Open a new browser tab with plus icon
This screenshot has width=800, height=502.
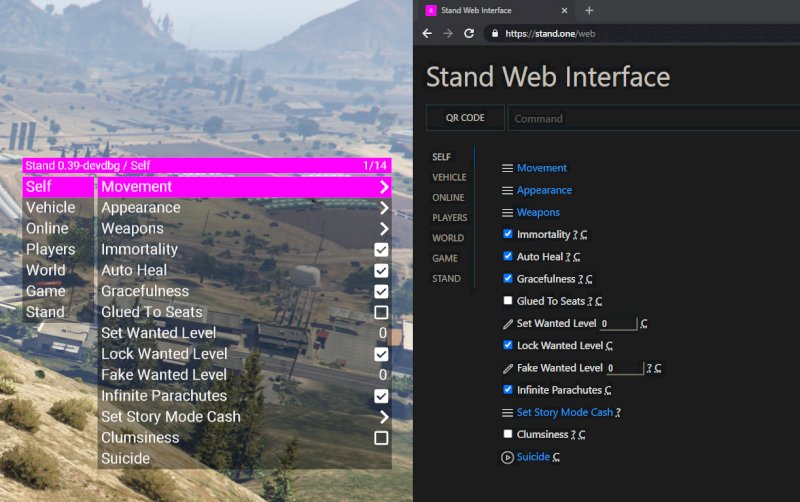click(589, 10)
